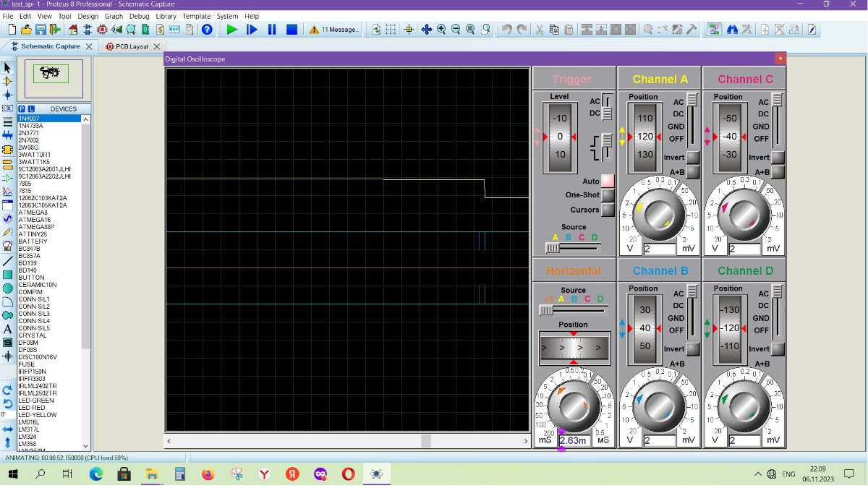Open Windows Start menu on taskbar
This screenshot has width=868, height=488.
coord(13,474)
